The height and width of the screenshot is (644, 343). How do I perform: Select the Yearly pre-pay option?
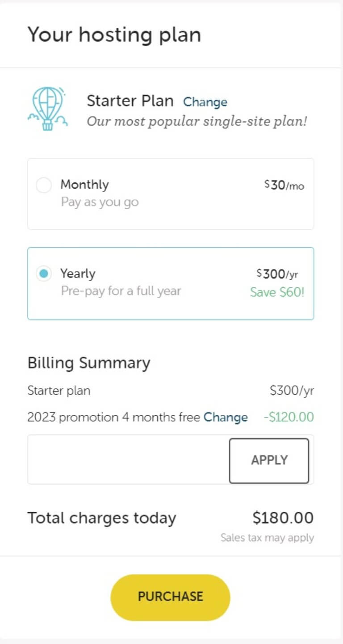tap(44, 274)
